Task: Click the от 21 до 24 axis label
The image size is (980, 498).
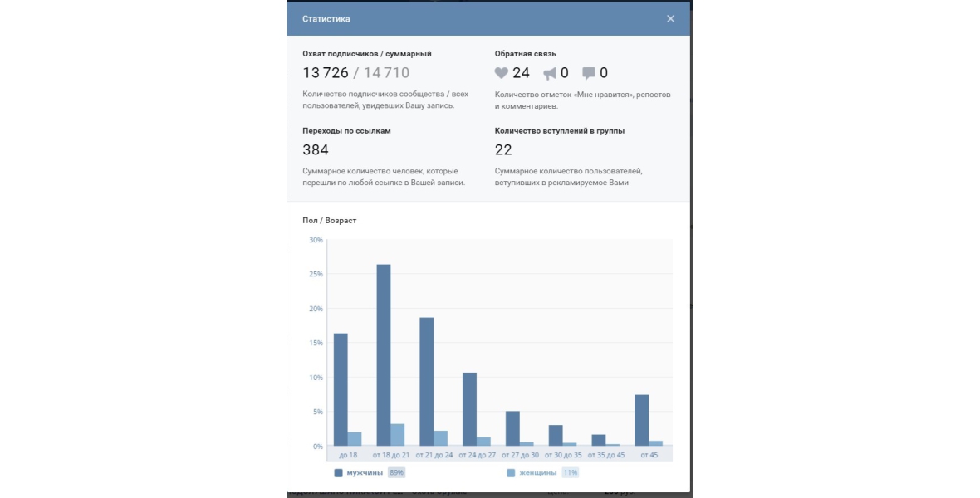Action: point(434,455)
